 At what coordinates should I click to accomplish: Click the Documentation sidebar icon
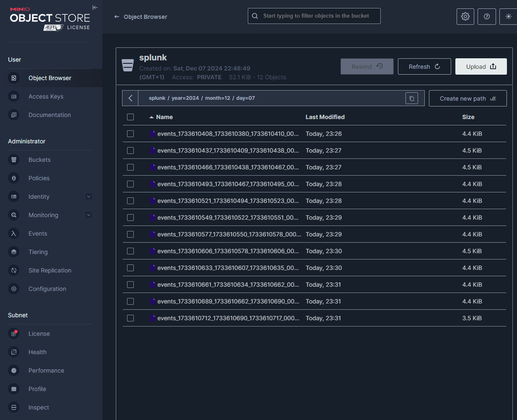click(x=14, y=115)
